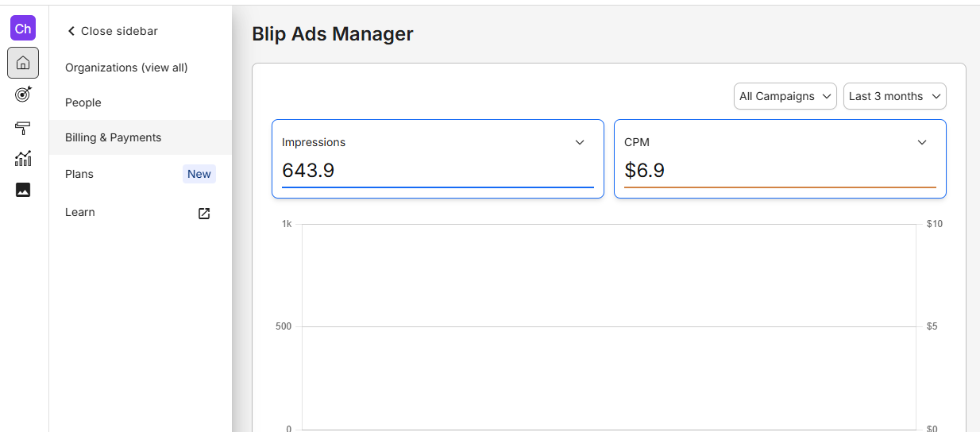
Task: Click the New badge beside Plans
Action: (199, 174)
